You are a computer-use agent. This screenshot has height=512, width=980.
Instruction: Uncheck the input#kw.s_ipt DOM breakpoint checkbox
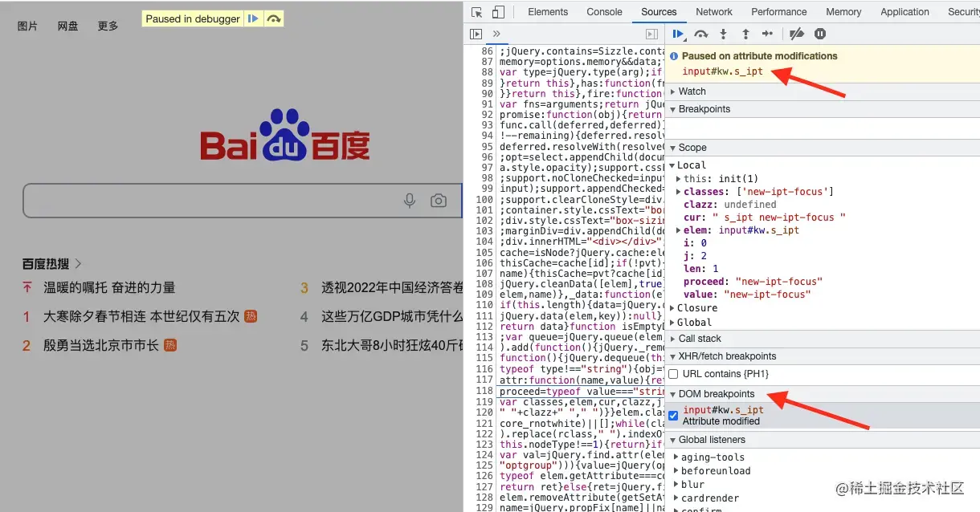[673, 415]
